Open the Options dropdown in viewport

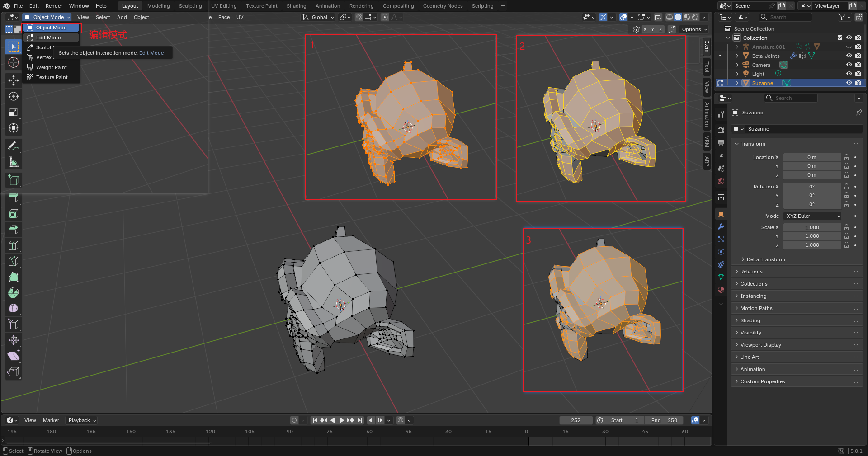tap(694, 29)
